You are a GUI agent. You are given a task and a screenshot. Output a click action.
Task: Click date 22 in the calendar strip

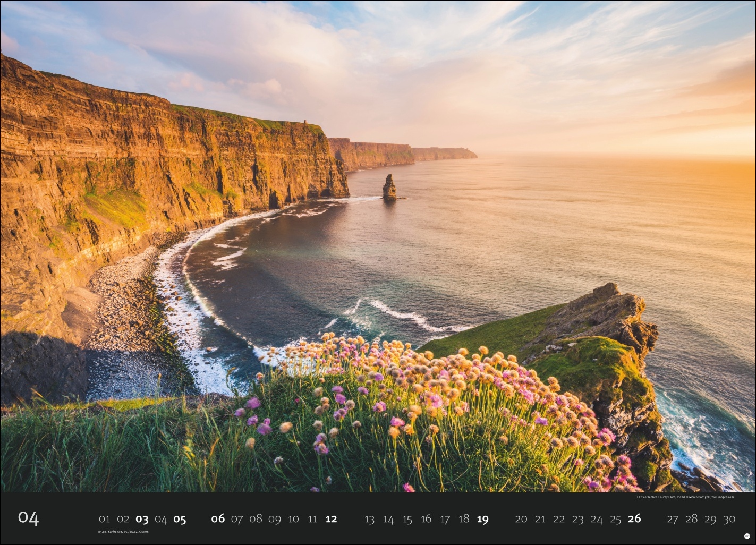(x=559, y=519)
